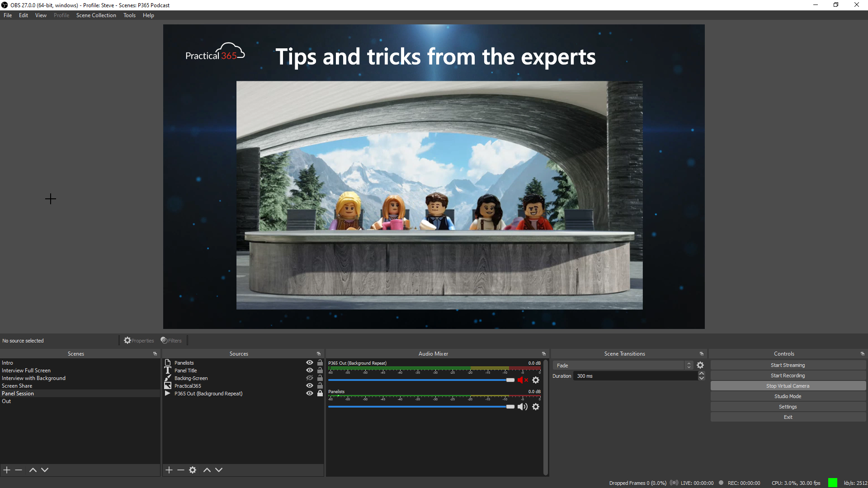Open the Audio Mixer panel menu
Viewport: 868px width, 488px height.
543,354
